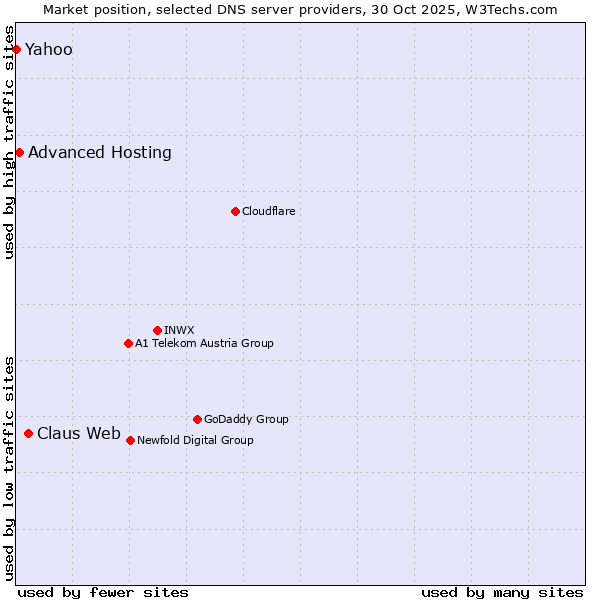Screen dimensions: 600x600
Task: Click the 'used by many sites' axis label
Action: click(502, 592)
